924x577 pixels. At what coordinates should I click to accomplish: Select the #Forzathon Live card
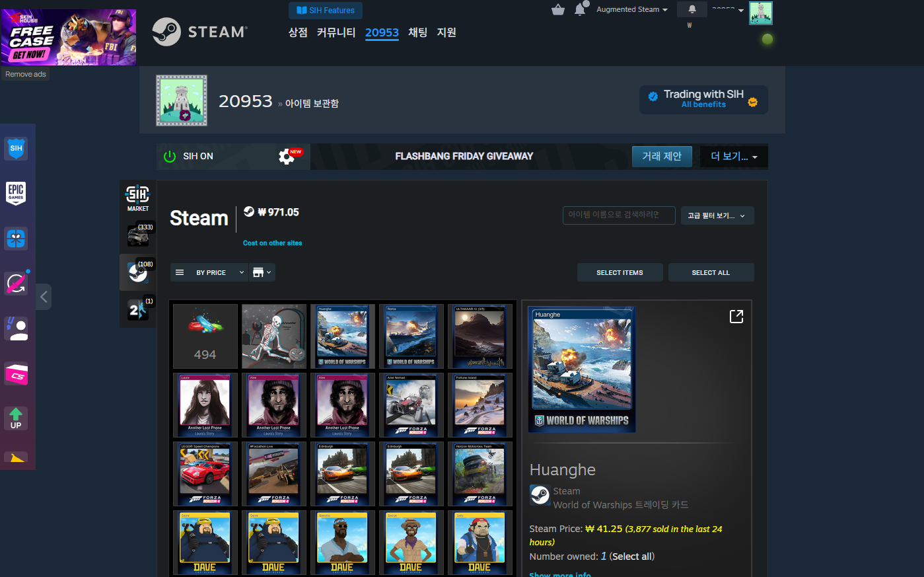(x=274, y=474)
